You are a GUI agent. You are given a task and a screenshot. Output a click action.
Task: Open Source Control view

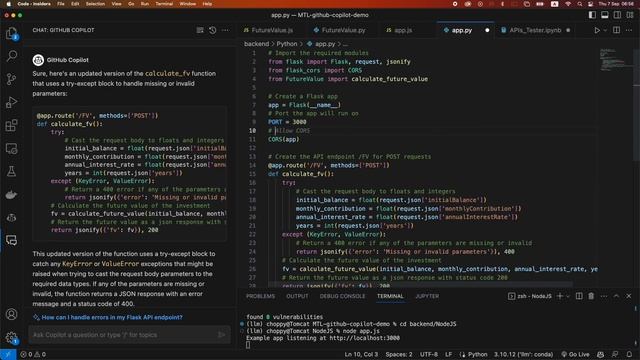[11, 79]
